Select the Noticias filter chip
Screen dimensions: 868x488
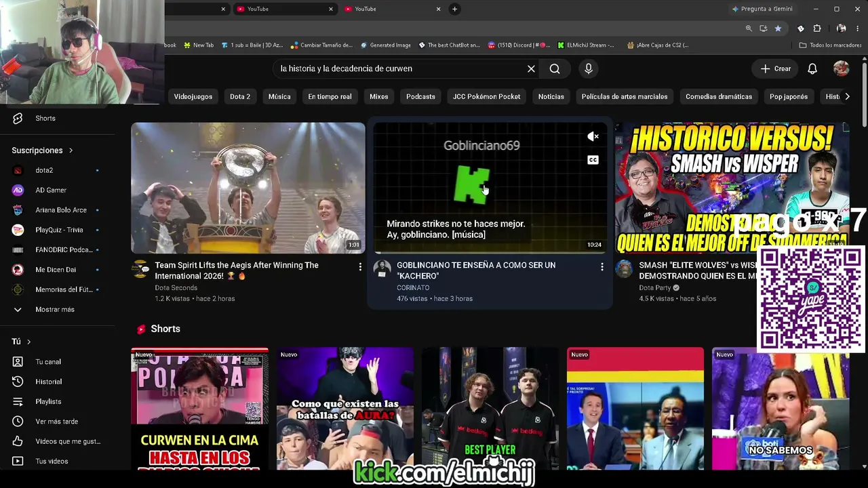[551, 97]
